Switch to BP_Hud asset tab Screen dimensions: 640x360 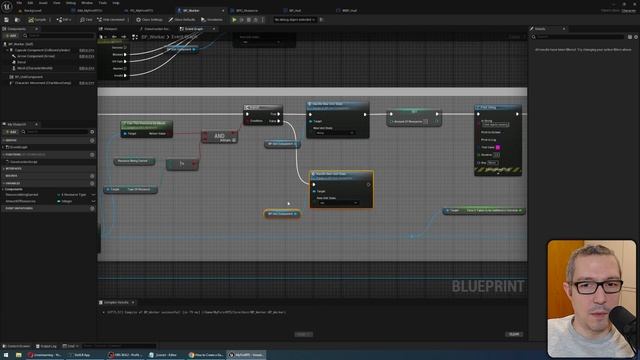click(x=295, y=11)
